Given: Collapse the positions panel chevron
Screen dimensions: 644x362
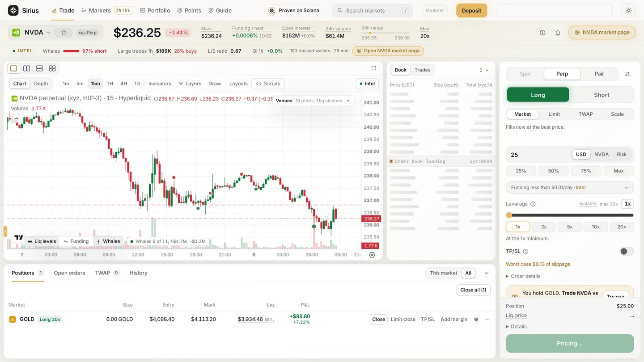Looking at the screenshot, I should (487, 273).
